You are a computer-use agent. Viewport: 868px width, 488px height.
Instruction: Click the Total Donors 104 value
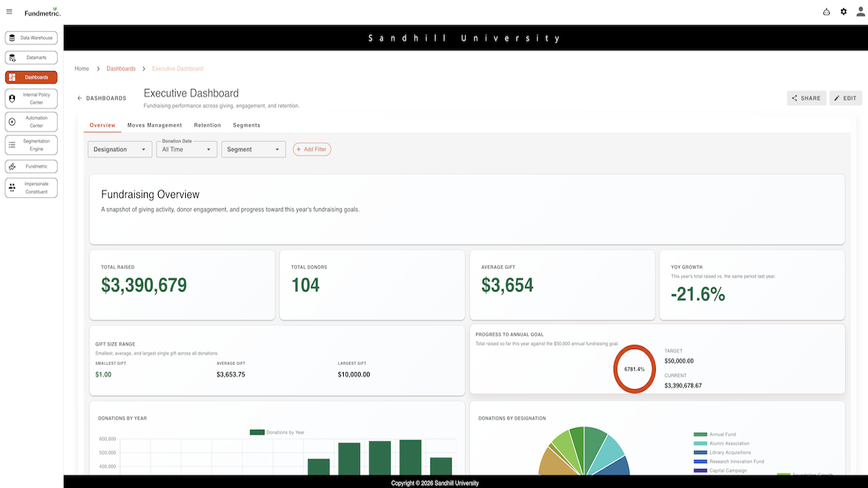coord(305,285)
